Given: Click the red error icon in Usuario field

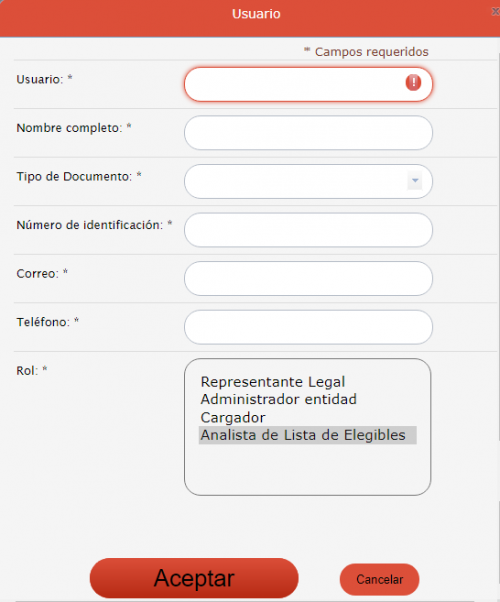Looking at the screenshot, I should coord(413,83).
